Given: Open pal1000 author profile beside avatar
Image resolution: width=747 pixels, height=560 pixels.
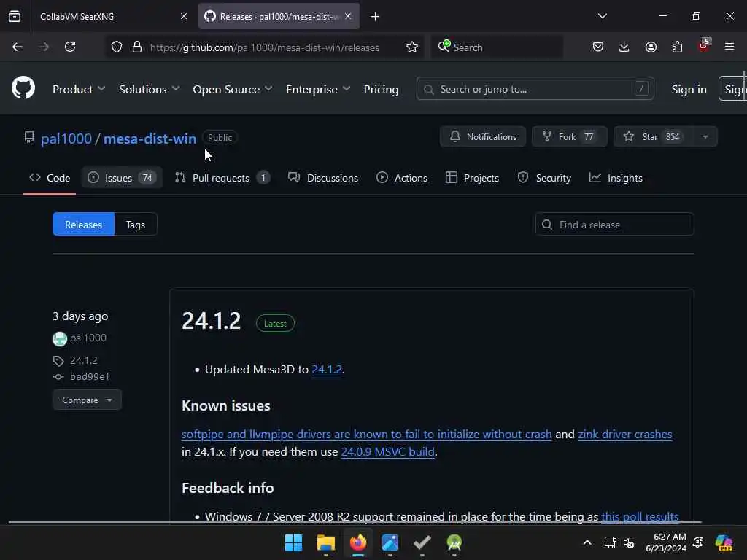Looking at the screenshot, I should (x=88, y=338).
